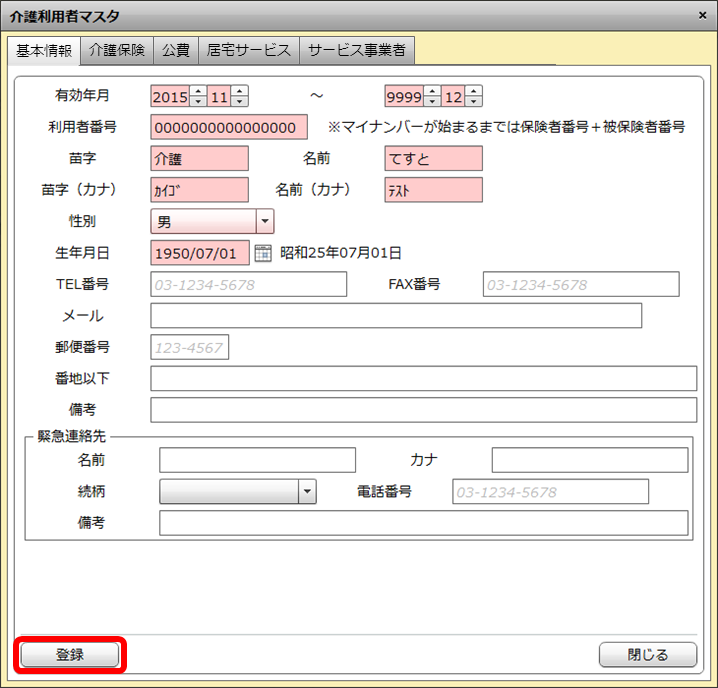
Task: Click the emergency contact 電話番号 field
Action: coord(550,492)
